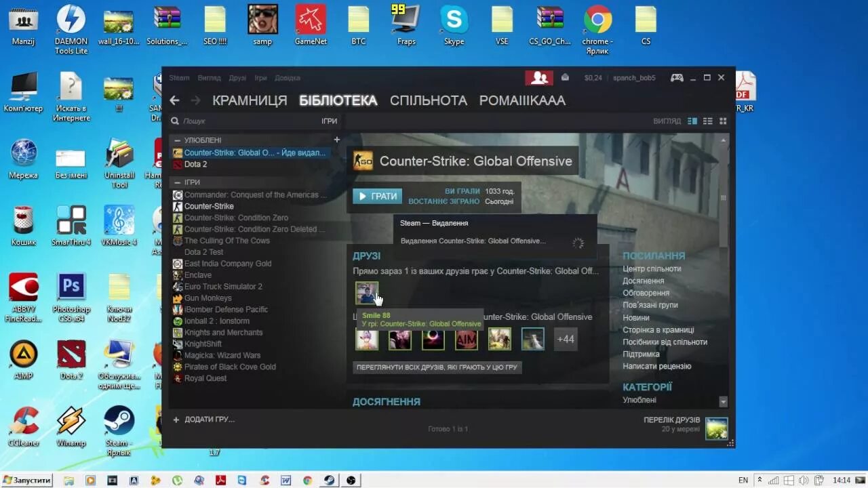Screen dimensions: 868x488
Task: Open the Fraps desktop shortcut
Action: click(x=406, y=25)
